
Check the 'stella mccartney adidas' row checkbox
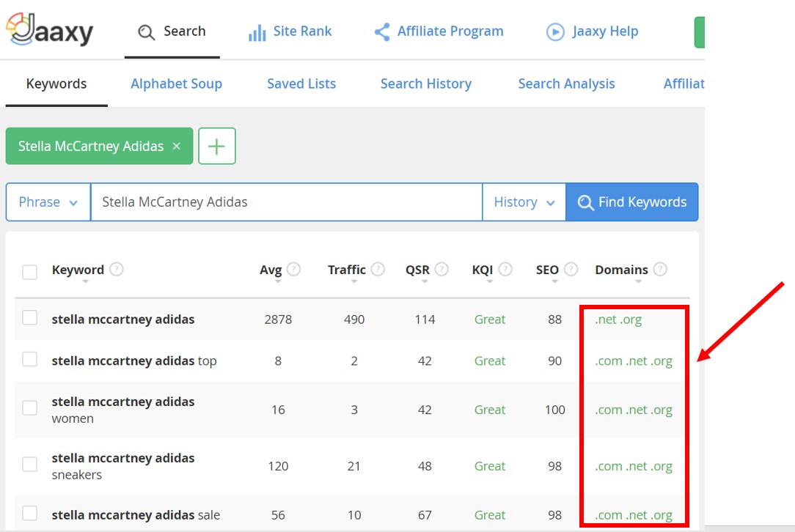pyautogui.click(x=30, y=318)
